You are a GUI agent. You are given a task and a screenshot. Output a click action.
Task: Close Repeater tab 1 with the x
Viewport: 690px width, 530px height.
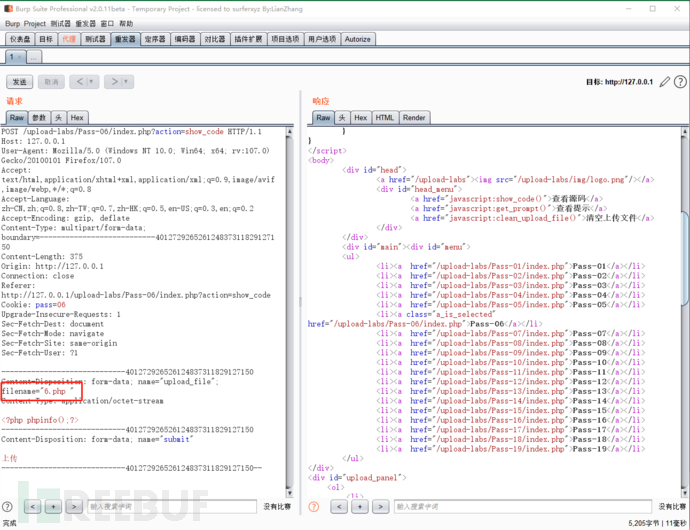point(18,58)
